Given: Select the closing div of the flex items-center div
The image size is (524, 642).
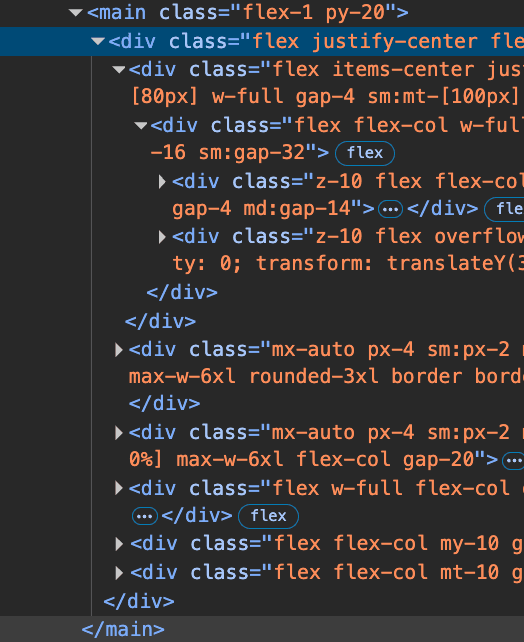Looking at the screenshot, I should 160,321.
